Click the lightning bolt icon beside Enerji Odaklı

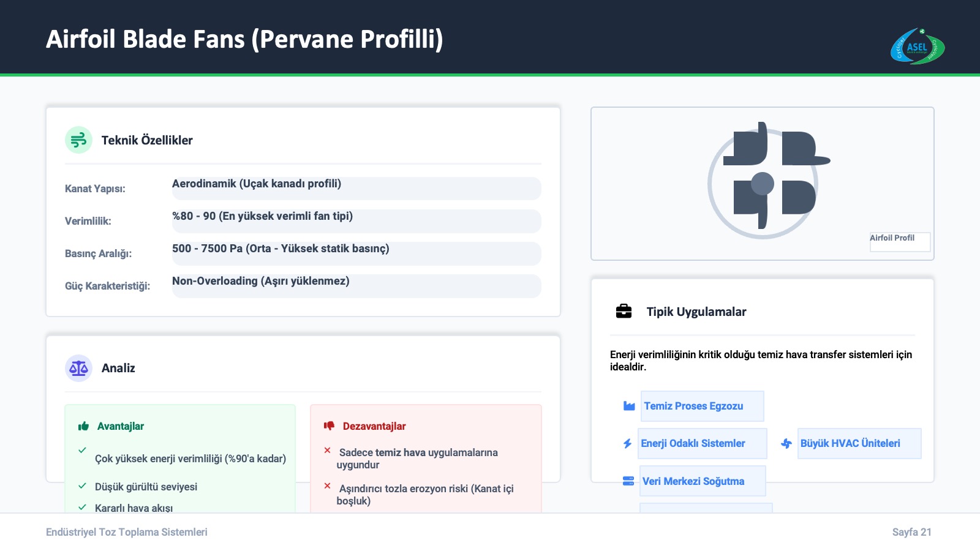627,443
